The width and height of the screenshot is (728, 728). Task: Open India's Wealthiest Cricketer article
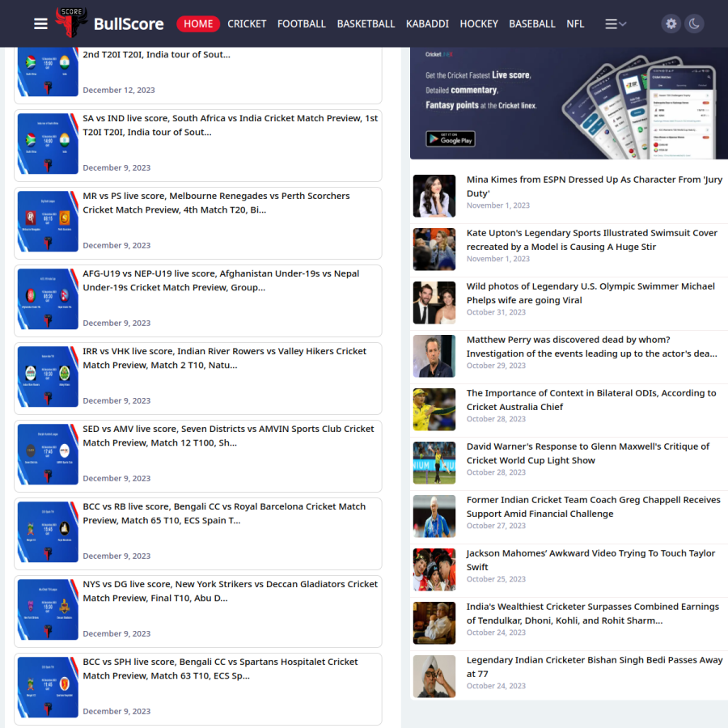[x=593, y=613]
